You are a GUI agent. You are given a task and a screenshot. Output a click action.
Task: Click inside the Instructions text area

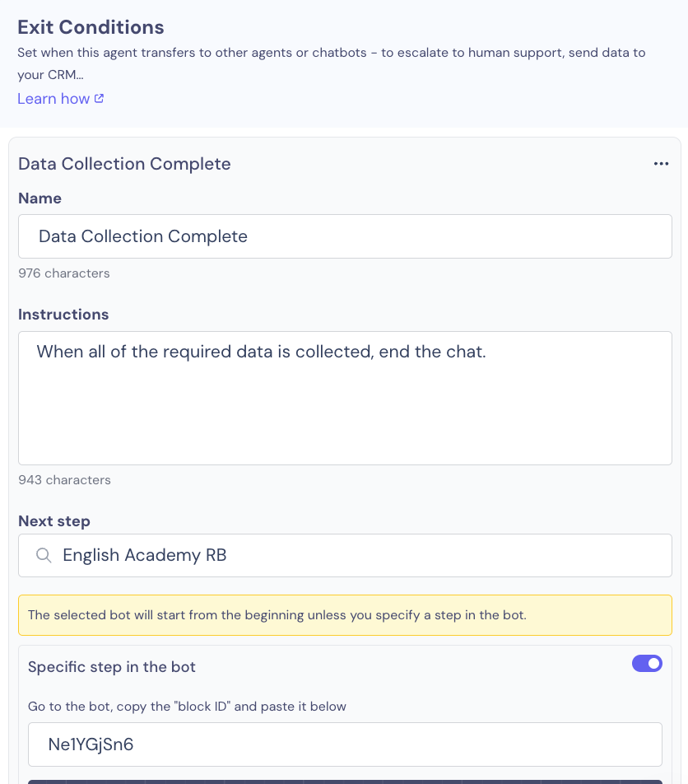pyautogui.click(x=346, y=398)
